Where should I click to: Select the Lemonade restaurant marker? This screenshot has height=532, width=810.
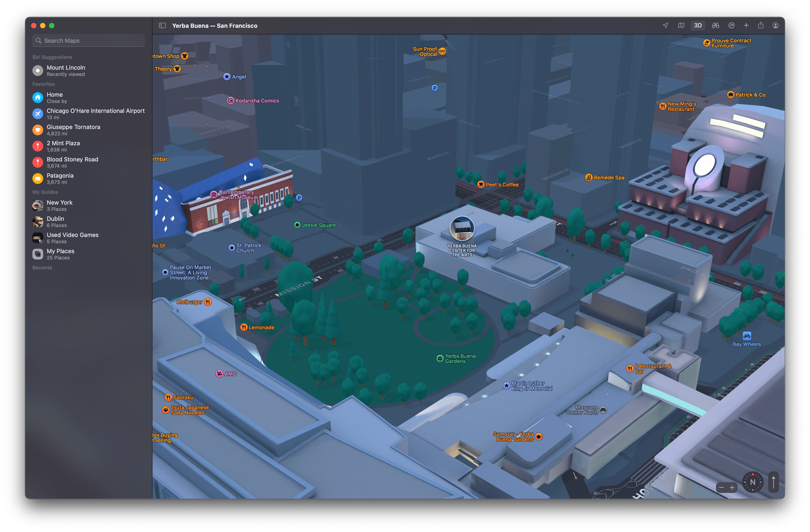pos(244,327)
